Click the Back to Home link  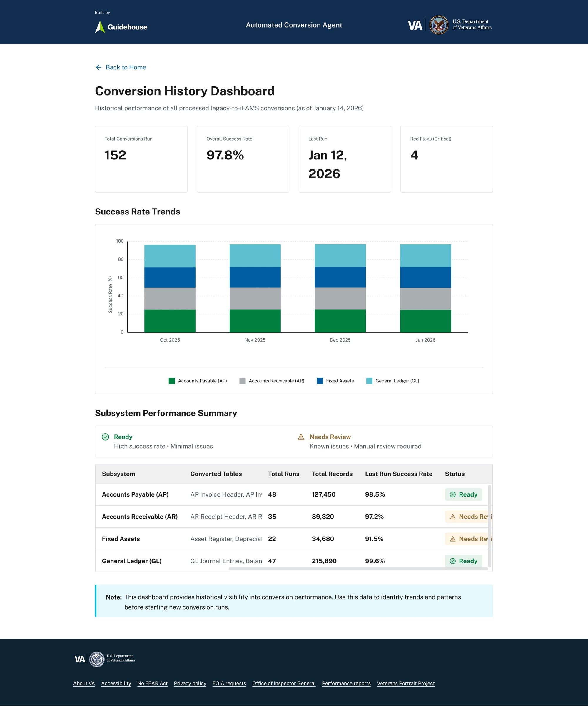tap(126, 67)
